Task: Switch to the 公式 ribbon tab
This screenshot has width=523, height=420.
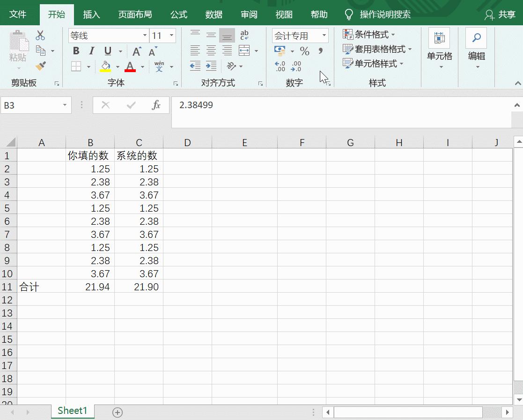Action: 178,14
